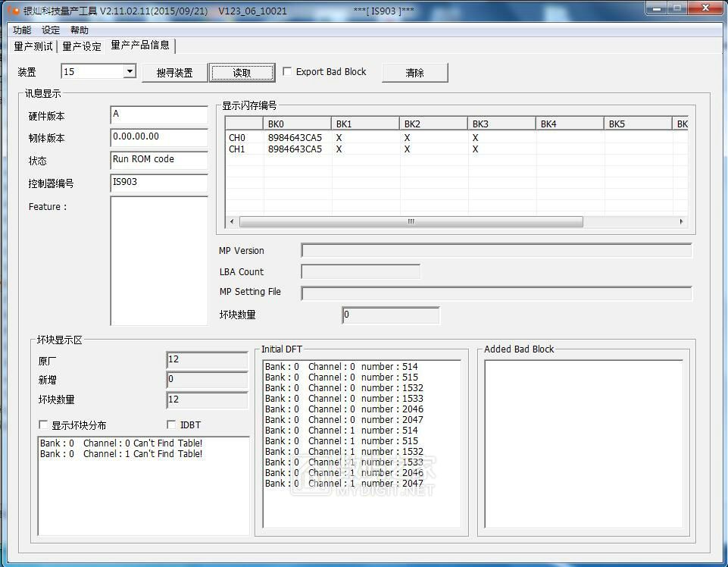Select 'Channel : 1 number : 515' entry

[x=341, y=441]
